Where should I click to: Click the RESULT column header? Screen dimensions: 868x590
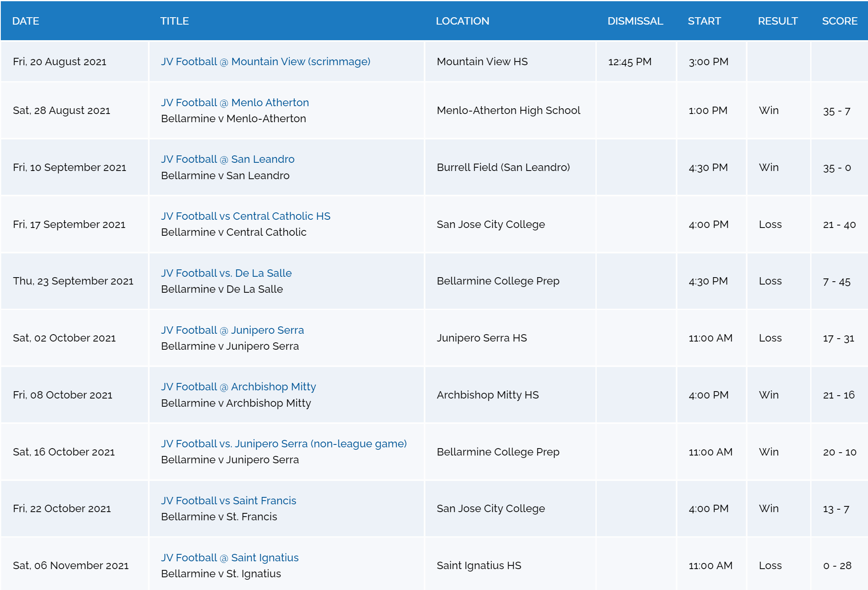[777, 21]
